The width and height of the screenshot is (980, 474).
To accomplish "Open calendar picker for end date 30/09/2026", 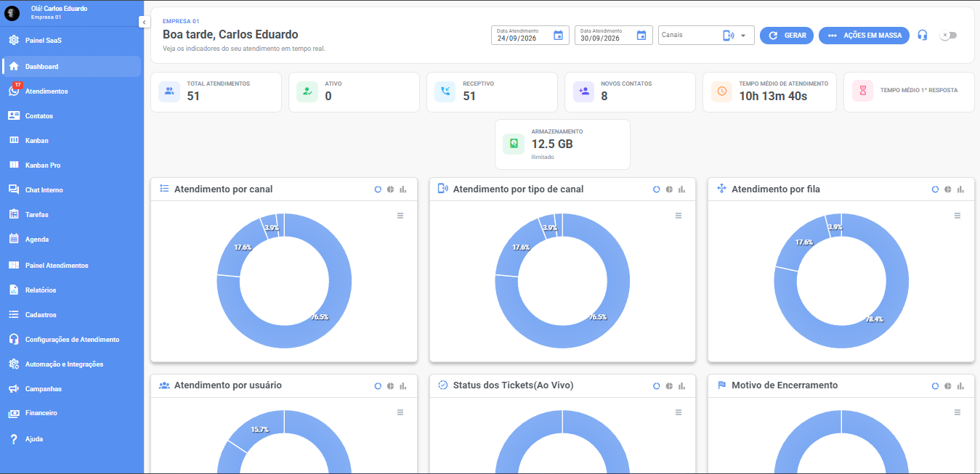I will 641,35.
